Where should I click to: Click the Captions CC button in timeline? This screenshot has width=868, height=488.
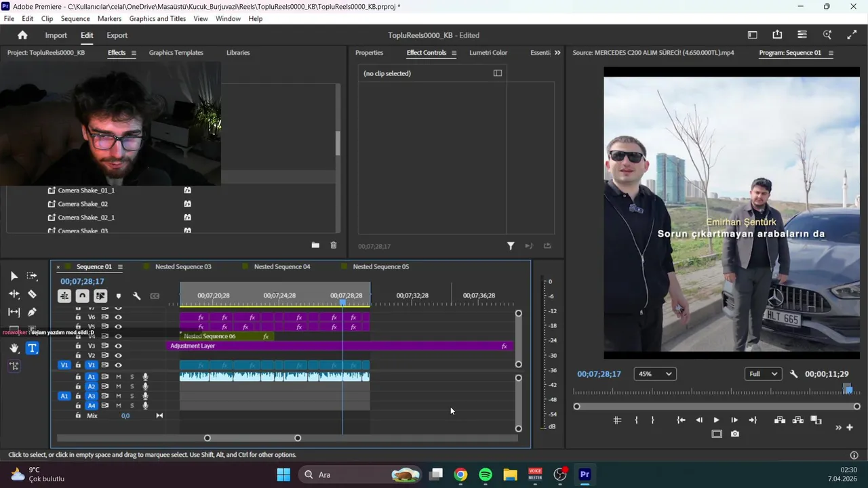(x=155, y=296)
